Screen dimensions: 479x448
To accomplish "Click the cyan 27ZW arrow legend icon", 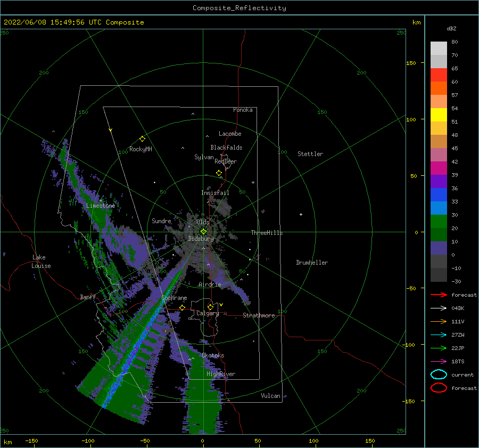I will tap(439, 335).
